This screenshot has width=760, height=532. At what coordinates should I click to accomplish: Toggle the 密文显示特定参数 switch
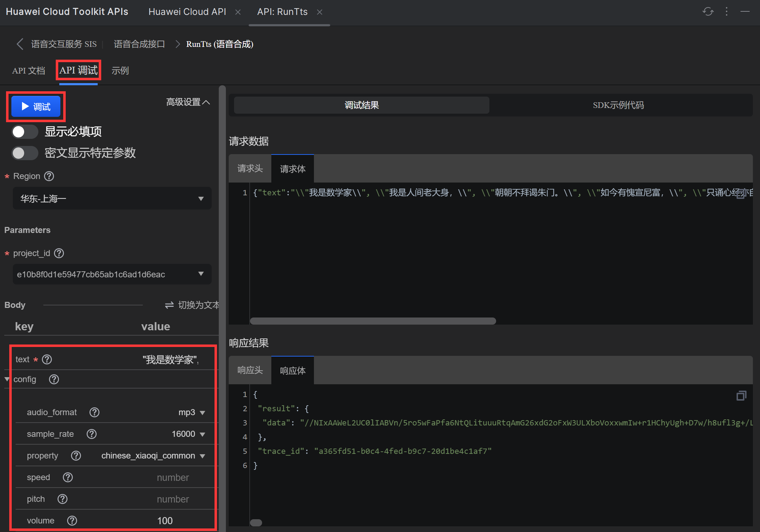(x=25, y=153)
